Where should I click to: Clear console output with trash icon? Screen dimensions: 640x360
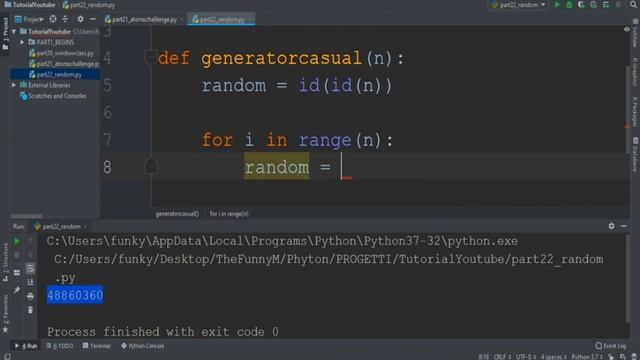click(x=30, y=310)
